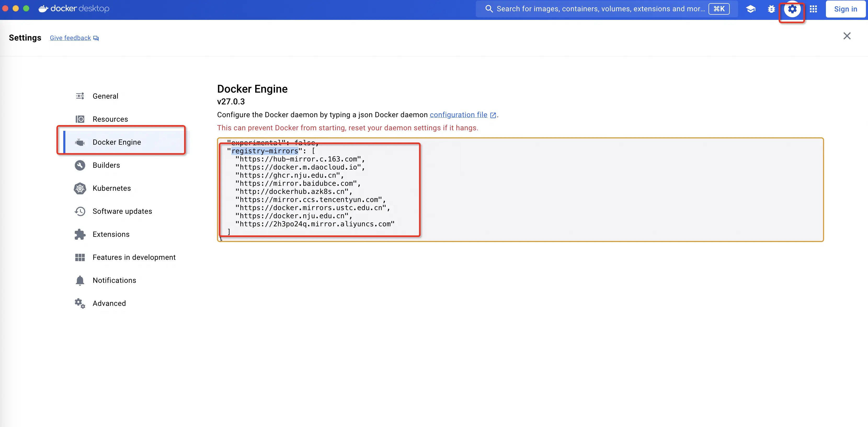This screenshot has height=427, width=868.
Task: Close the Settings panel with X
Action: coord(847,36)
